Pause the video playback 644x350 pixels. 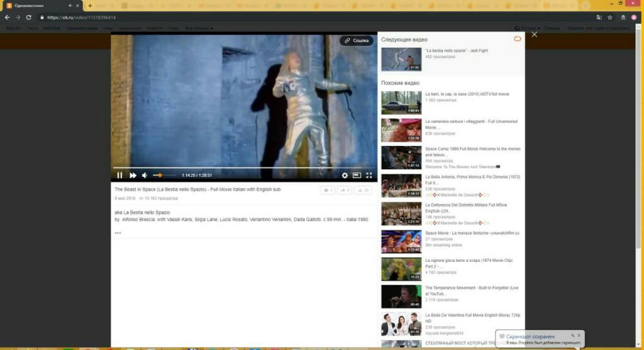[x=119, y=176]
